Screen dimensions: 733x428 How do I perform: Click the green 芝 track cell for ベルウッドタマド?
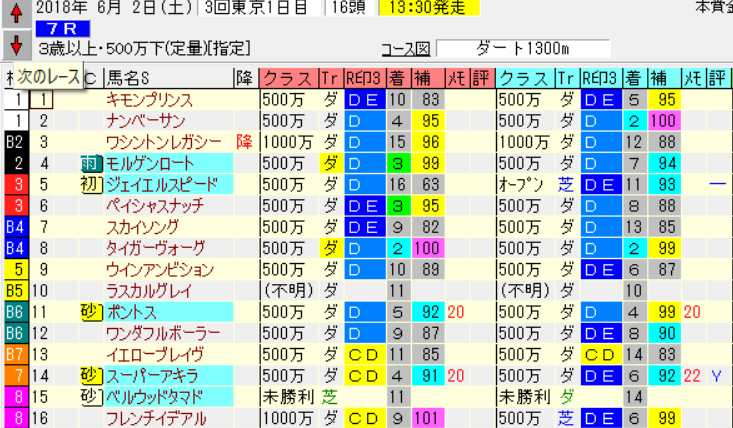tap(330, 397)
